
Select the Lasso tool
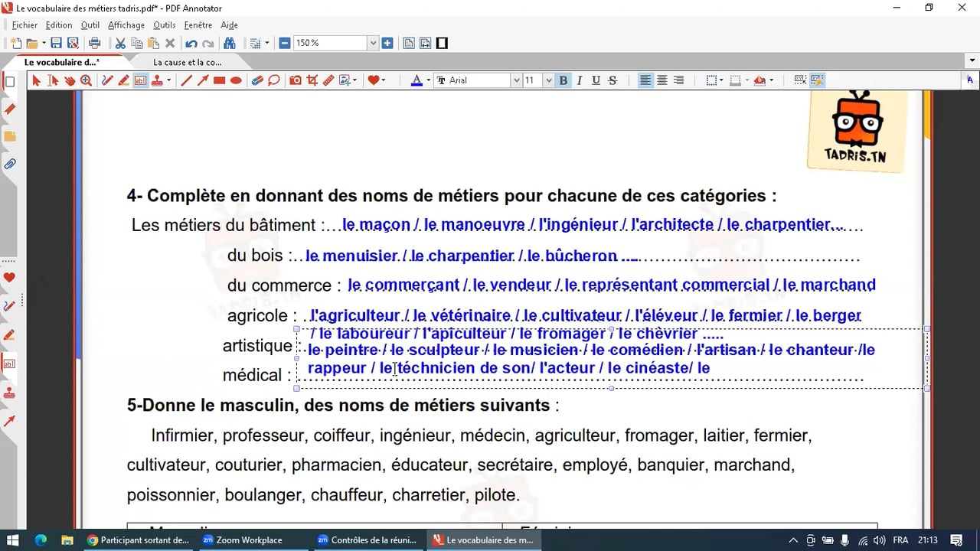pos(274,80)
